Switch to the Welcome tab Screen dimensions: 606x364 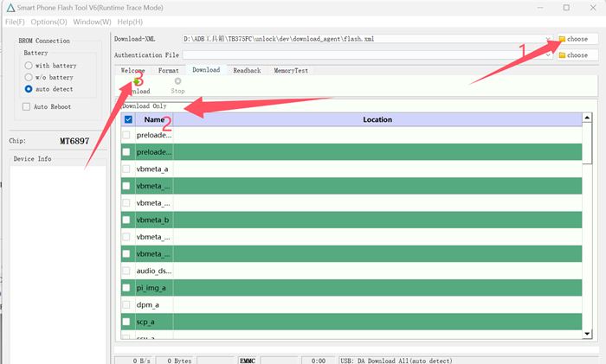click(x=132, y=70)
